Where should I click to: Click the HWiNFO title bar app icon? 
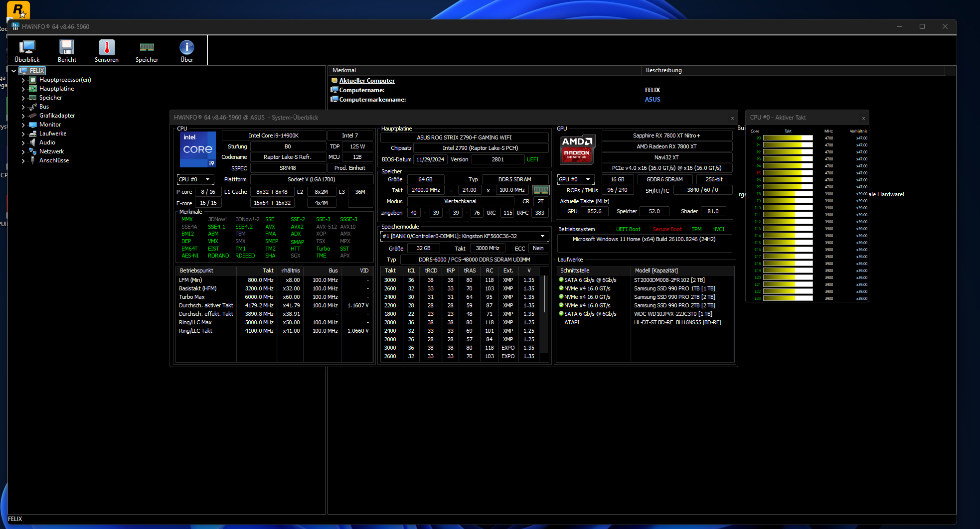click(15, 26)
